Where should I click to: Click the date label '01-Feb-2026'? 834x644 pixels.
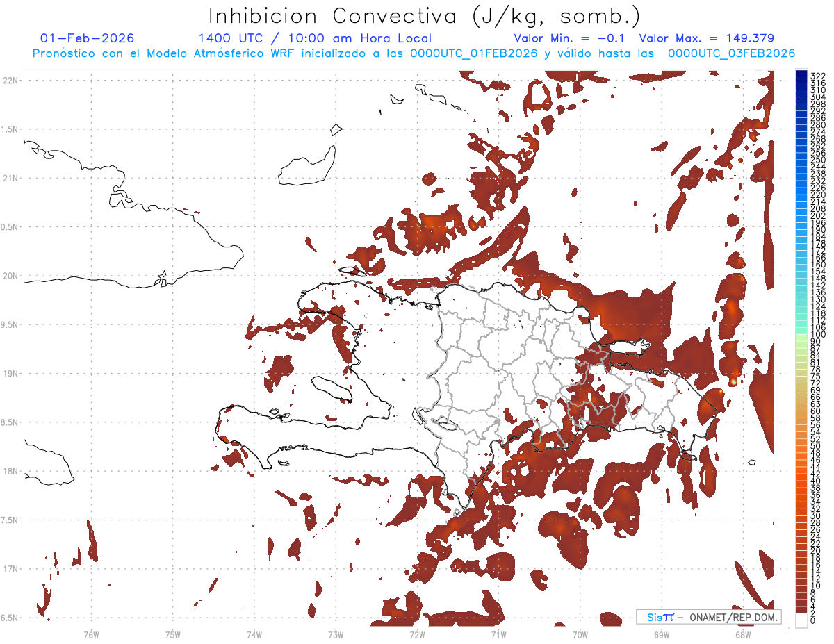tap(88, 38)
